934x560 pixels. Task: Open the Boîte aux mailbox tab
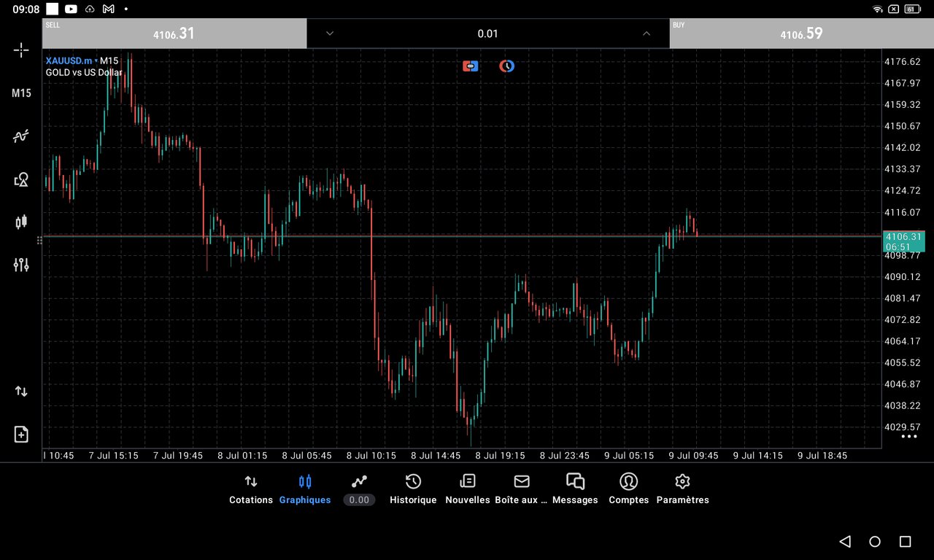point(521,490)
